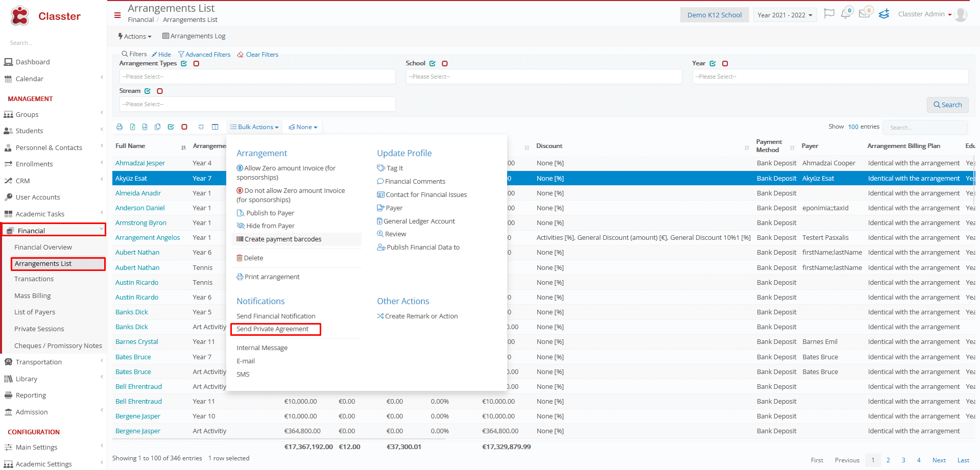
Task: Choose Publish to Payer entry
Action: 266,213
